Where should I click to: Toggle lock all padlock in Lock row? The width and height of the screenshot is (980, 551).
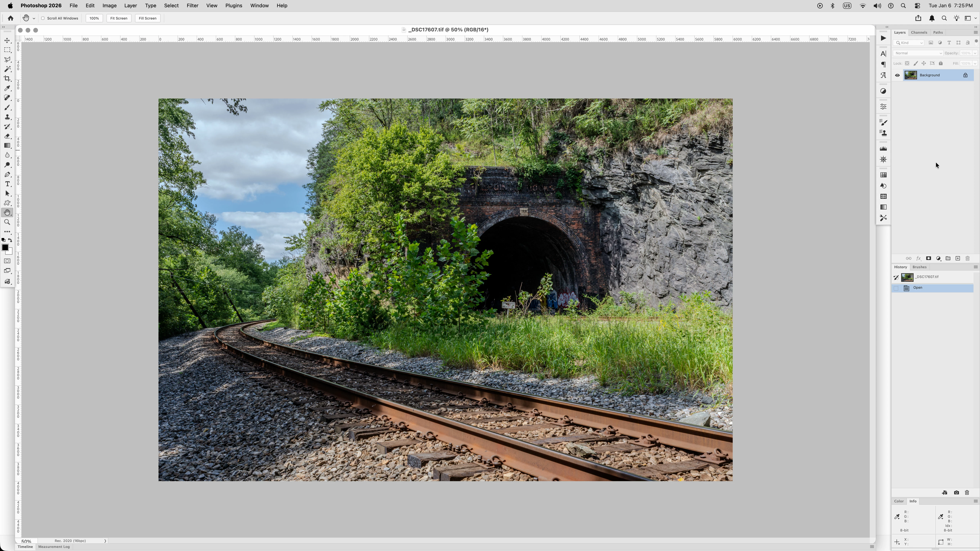[x=941, y=64]
